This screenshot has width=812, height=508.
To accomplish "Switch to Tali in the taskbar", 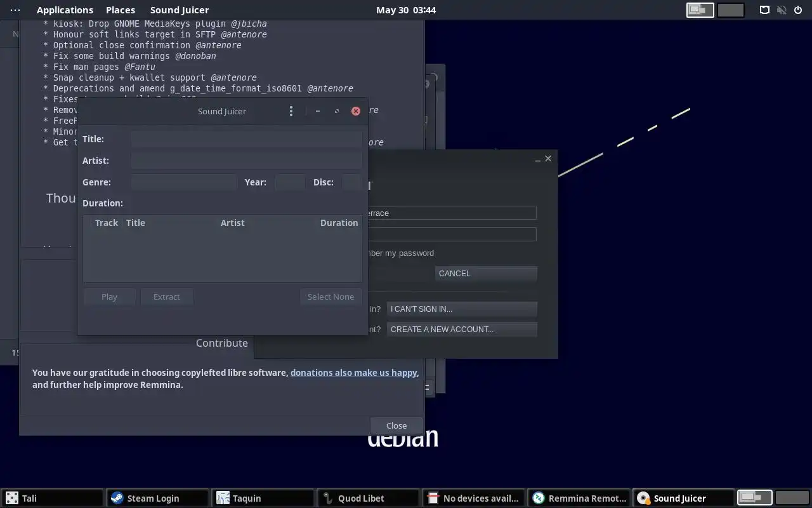I will click(x=53, y=498).
